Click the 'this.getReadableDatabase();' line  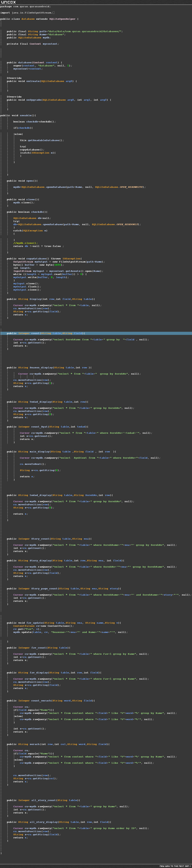[x=42, y=140]
